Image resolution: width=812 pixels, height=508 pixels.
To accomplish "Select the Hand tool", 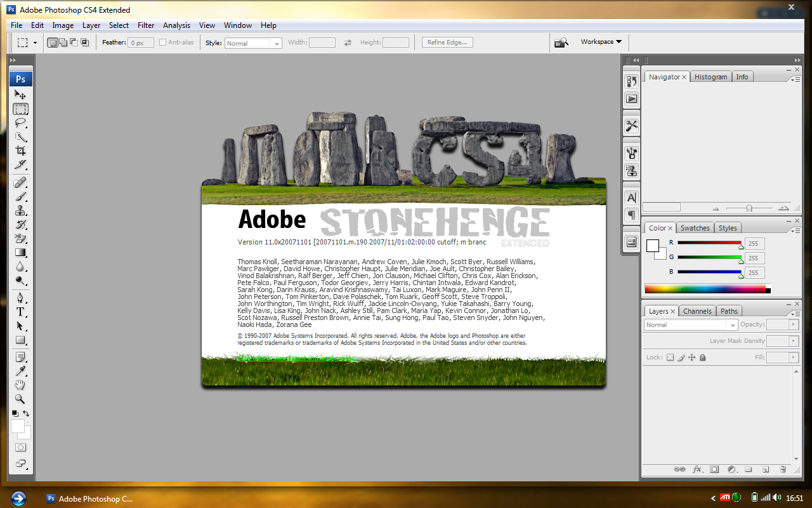I will [21, 385].
